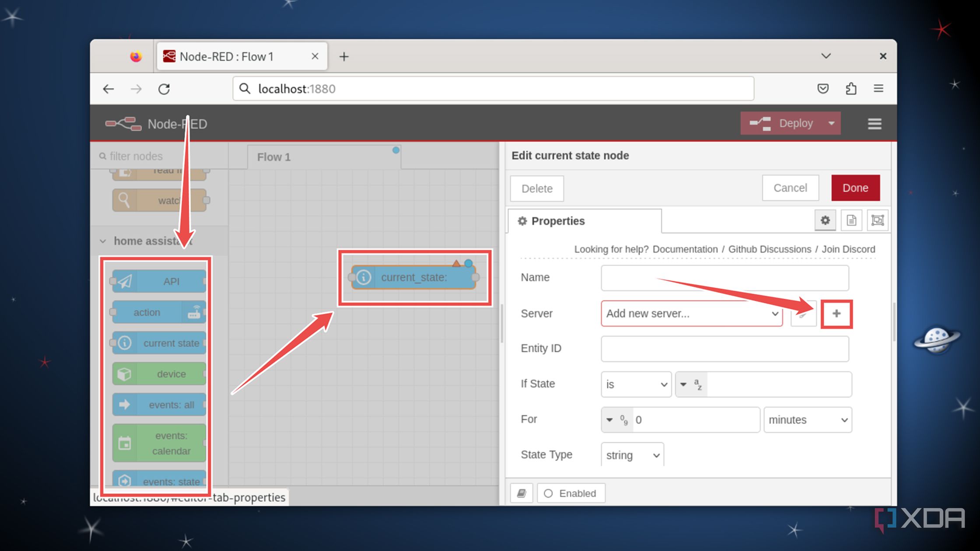Click inside the Entity ID field
980x551 pixels.
coord(724,349)
